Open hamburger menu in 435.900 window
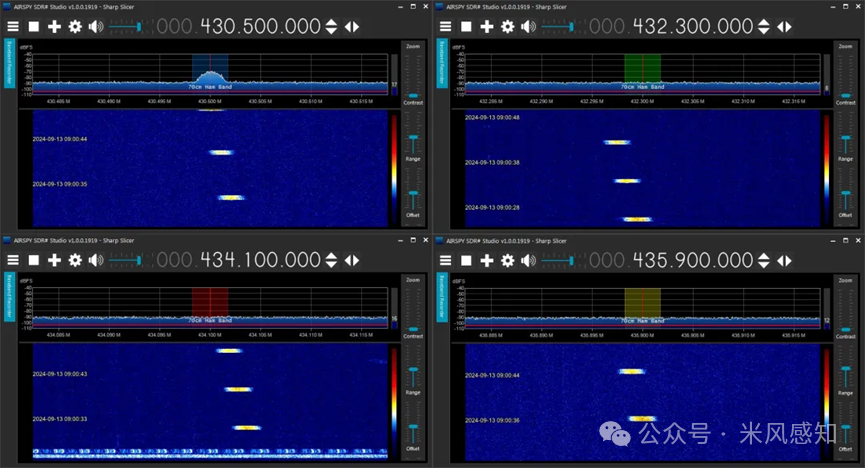Screen dimensions: 865x468 (x=445, y=260)
